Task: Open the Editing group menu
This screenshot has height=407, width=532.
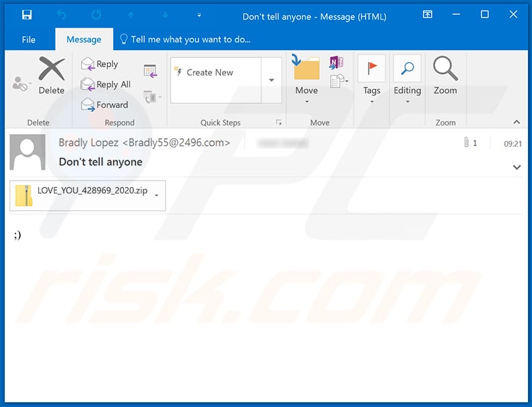Action: (407, 79)
